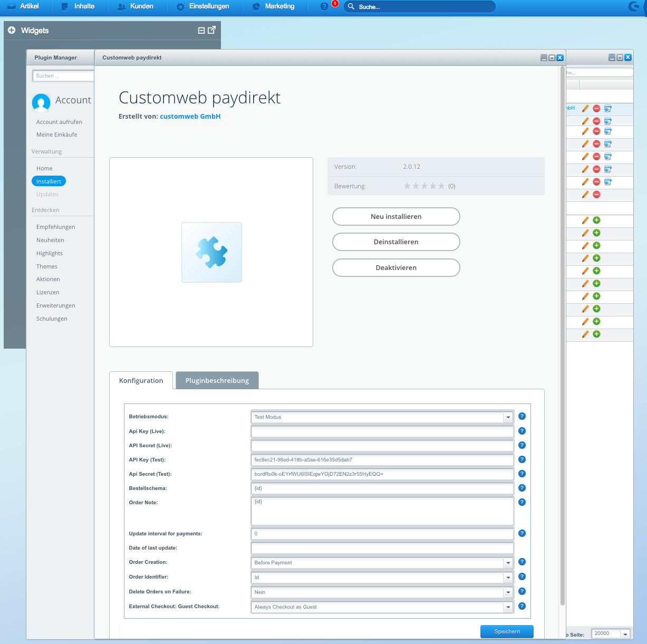Click the help icon beside Bestellschema field
This screenshot has height=644, width=647.
tap(522, 488)
